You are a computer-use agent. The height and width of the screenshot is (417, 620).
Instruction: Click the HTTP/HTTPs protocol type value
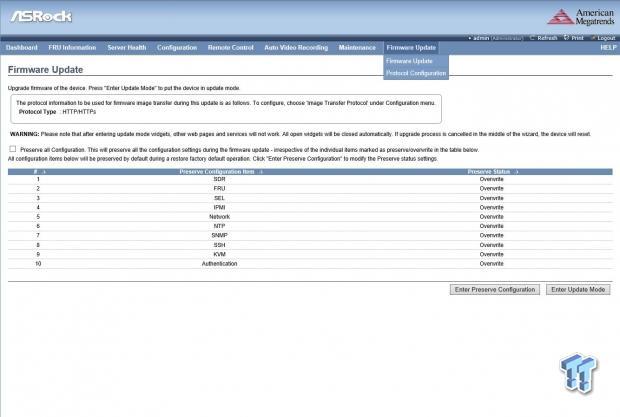pos(79,112)
